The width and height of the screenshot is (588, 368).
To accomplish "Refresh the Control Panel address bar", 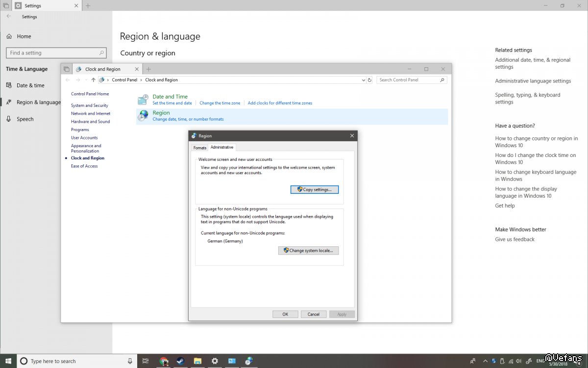I will 369,80.
